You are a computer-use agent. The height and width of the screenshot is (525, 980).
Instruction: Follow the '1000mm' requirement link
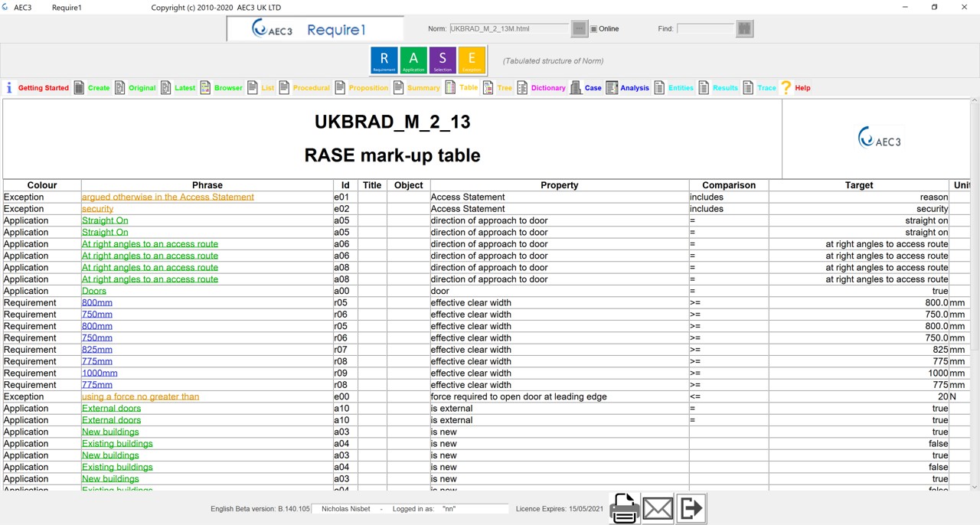[x=100, y=373]
